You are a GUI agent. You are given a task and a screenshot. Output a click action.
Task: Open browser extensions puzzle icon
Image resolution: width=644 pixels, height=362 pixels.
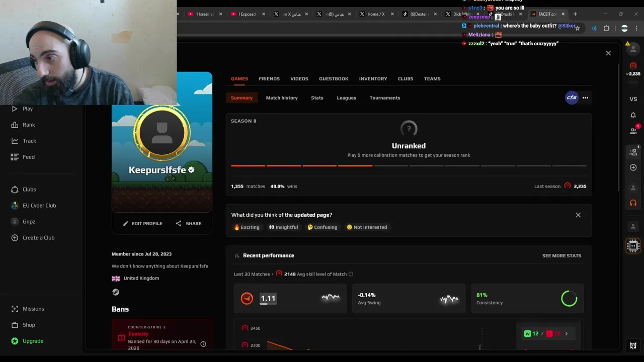(x=606, y=28)
